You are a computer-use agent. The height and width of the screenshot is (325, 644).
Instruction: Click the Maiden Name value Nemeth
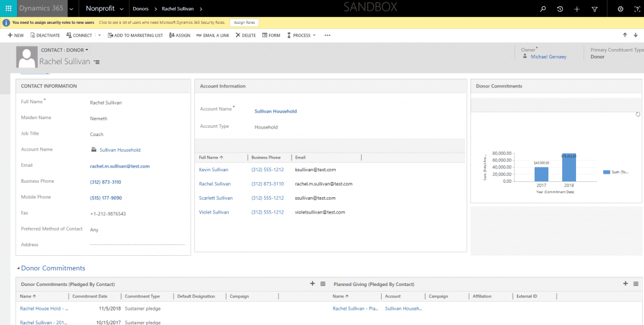click(97, 118)
